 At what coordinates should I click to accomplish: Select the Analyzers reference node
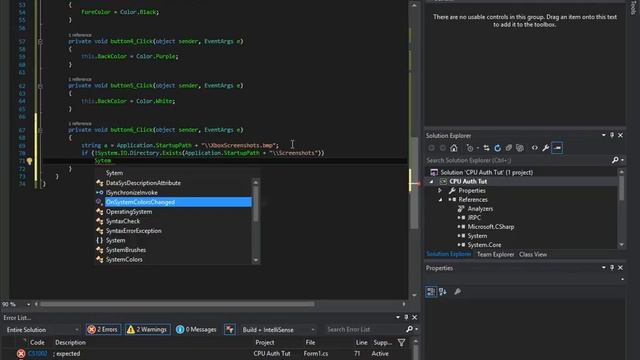[x=480, y=209]
